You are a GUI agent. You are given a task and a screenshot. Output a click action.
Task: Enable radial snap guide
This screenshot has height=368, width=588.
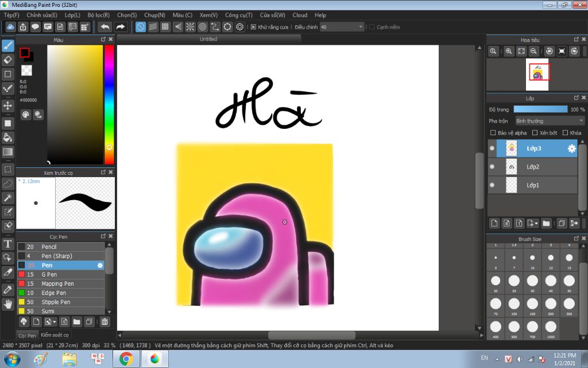190,27
